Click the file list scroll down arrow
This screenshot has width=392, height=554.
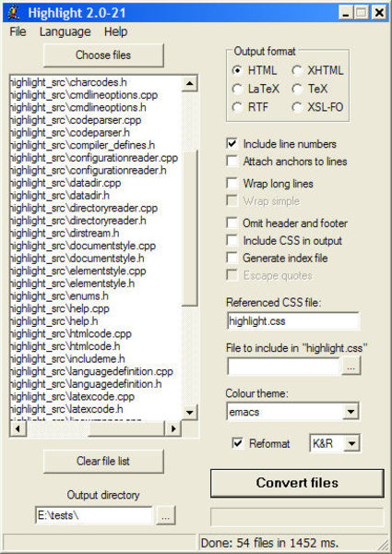click(x=190, y=412)
